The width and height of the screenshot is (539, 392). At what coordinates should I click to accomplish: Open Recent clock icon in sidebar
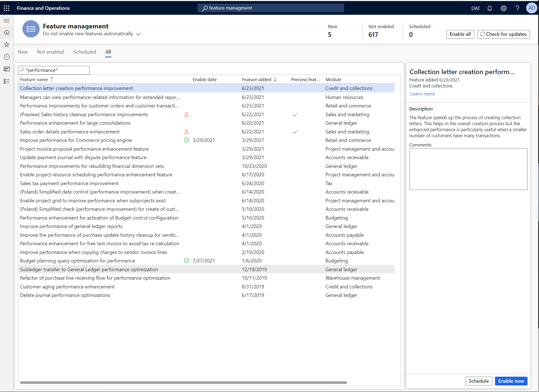pos(7,57)
